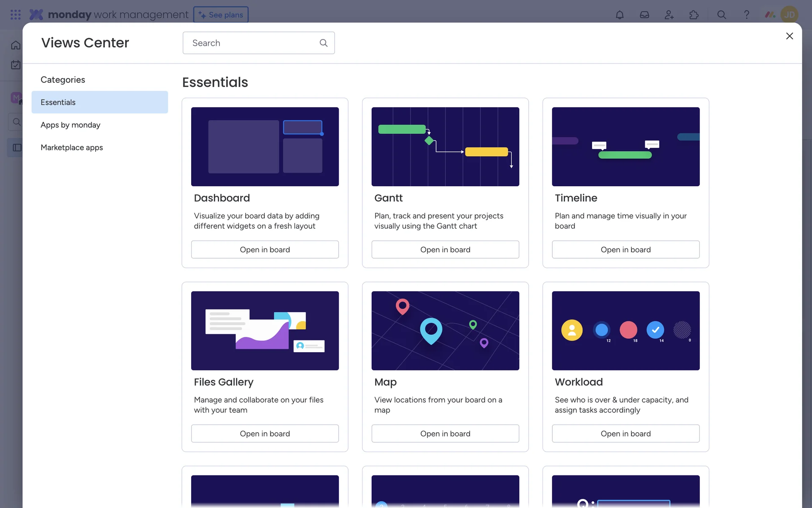Screen dimensions: 812x508
Task: Open Gantt view in board
Action: pyautogui.click(x=445, y=250)
